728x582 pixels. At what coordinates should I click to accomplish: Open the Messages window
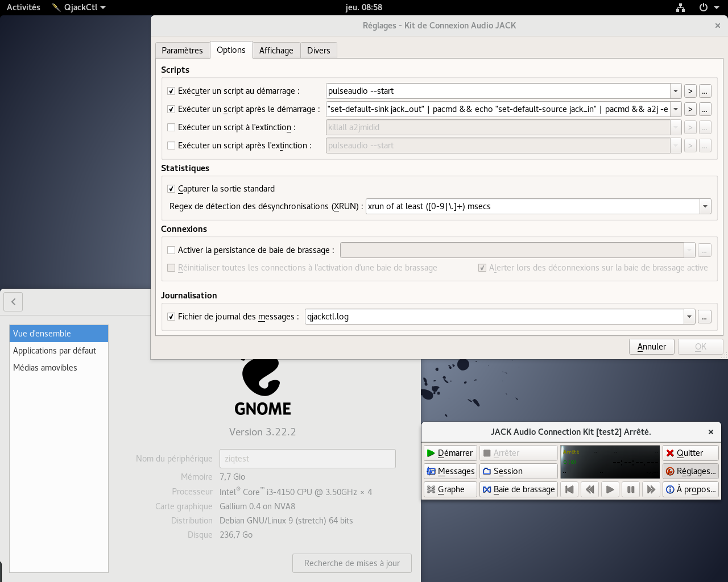coord(450,471)
